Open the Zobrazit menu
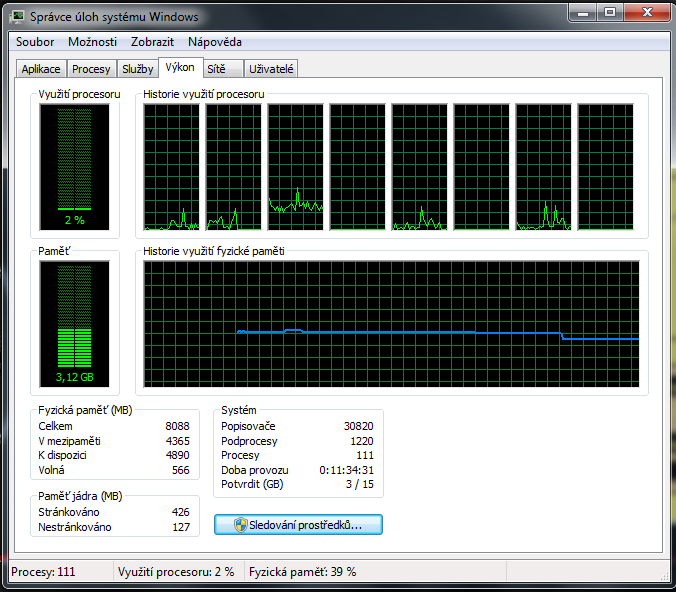The height and width of the screenshot is (592, 676). pos(152,42)
